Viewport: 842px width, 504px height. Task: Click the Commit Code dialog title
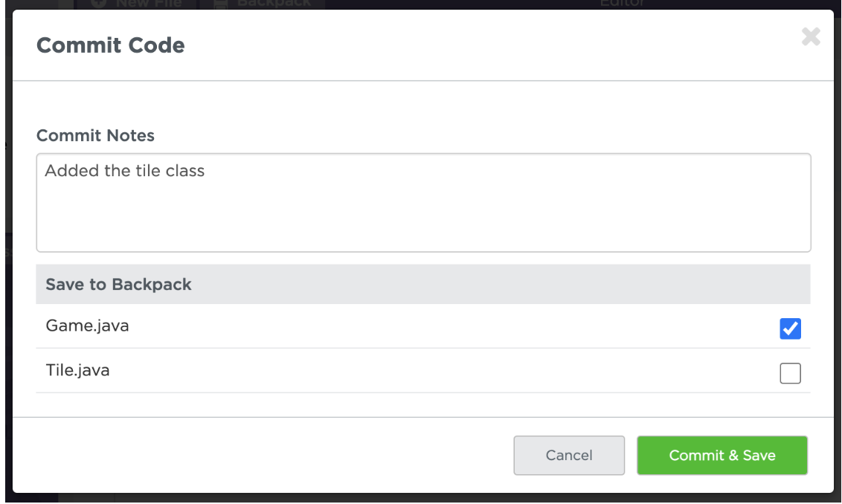pyautogui.click(x=110, y=45)
